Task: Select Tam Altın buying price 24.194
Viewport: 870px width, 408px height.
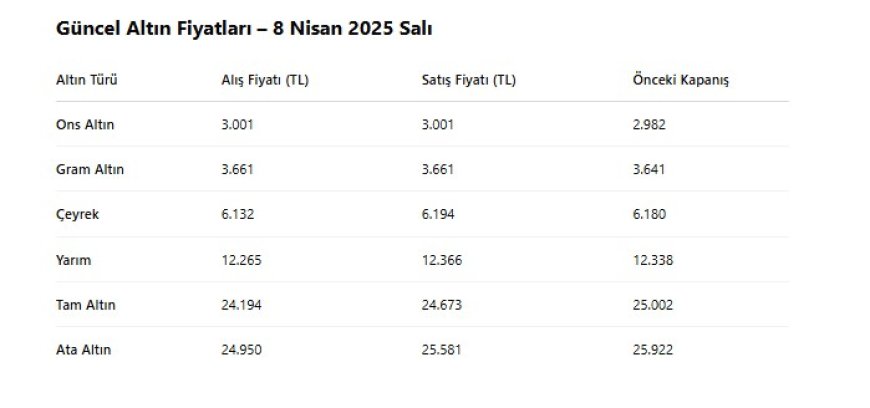Action: [241, 305]
